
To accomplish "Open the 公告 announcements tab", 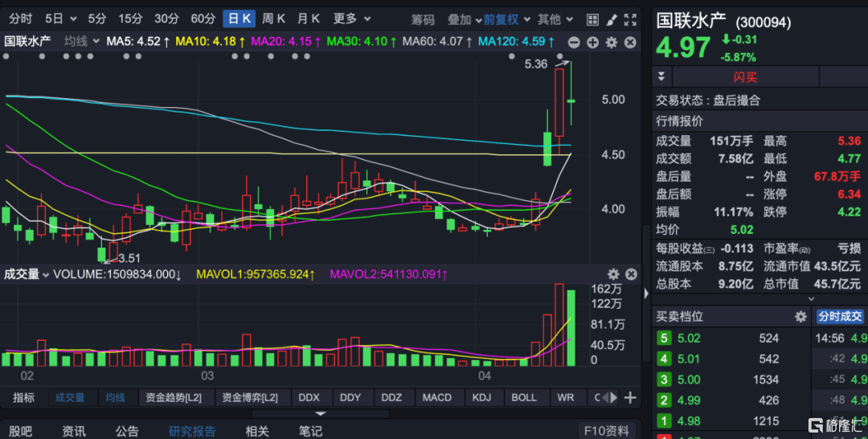I will [x=127, y=431].
